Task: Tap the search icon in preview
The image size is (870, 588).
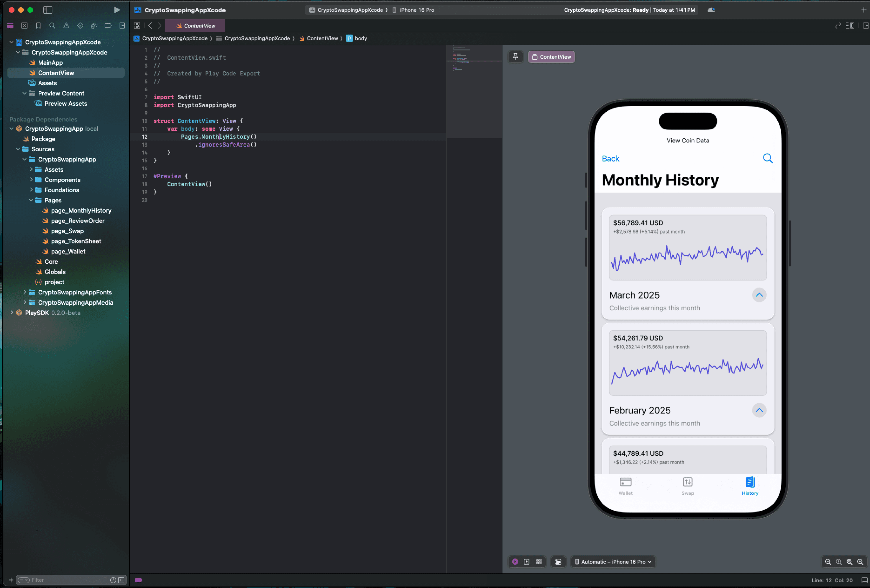Action: point(768,158)
